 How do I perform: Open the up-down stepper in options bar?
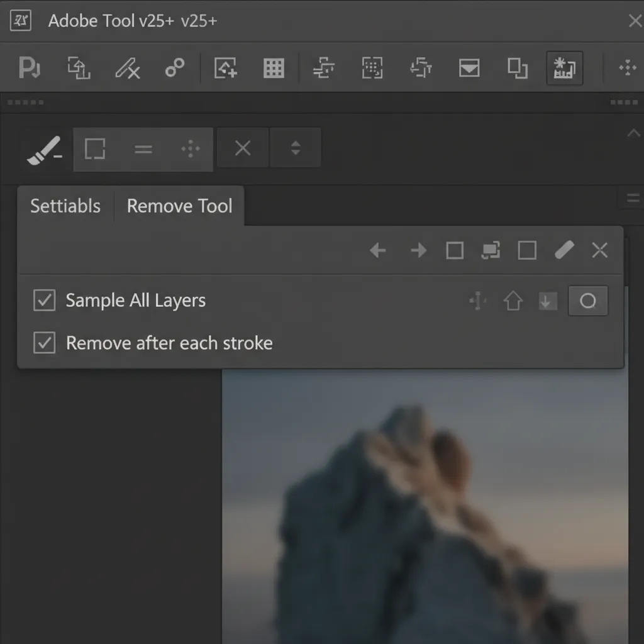pos(296,148)
